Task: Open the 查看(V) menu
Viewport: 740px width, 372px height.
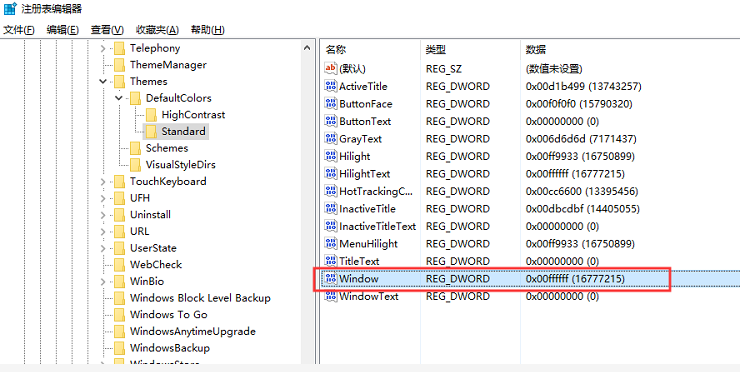Action: (x=107, y=30)
